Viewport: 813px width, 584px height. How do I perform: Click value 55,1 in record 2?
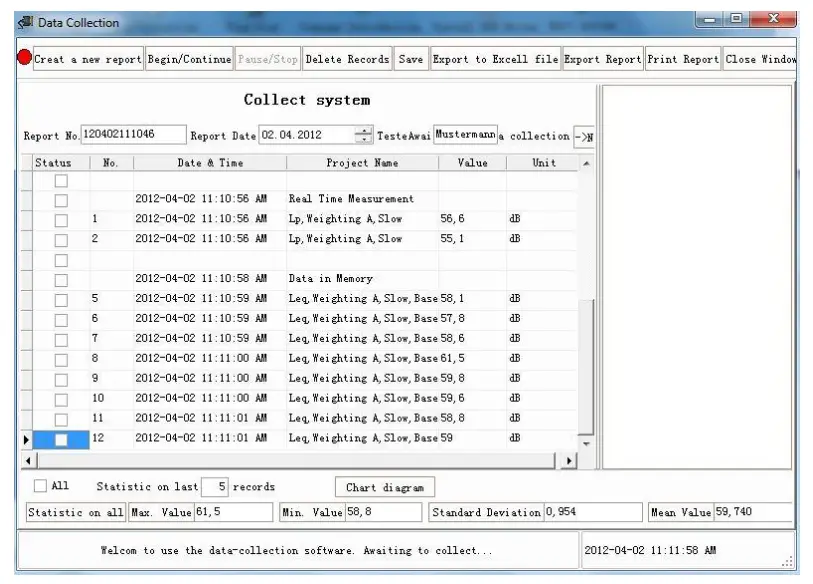pos(452,239)
